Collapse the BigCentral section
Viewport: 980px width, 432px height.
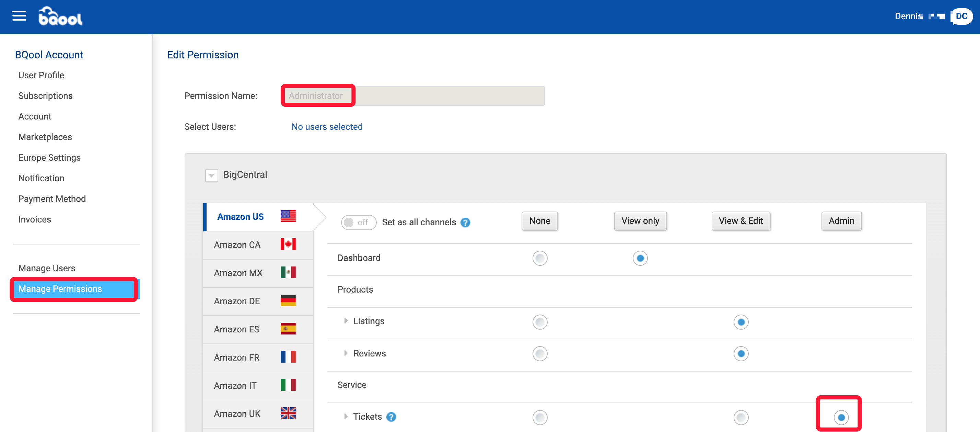(211, 175)
